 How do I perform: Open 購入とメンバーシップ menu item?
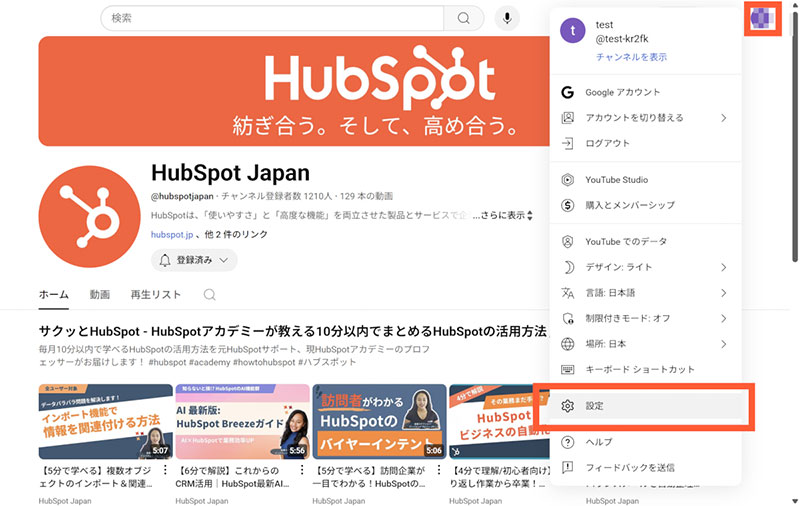click(645, 205)
